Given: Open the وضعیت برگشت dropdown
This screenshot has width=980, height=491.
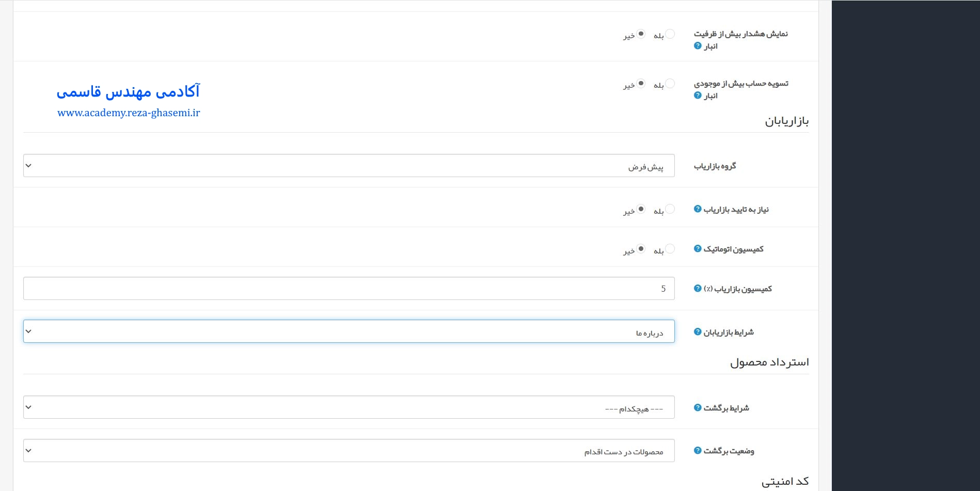Looking at the screenshot, I should (x=349, y=451).
